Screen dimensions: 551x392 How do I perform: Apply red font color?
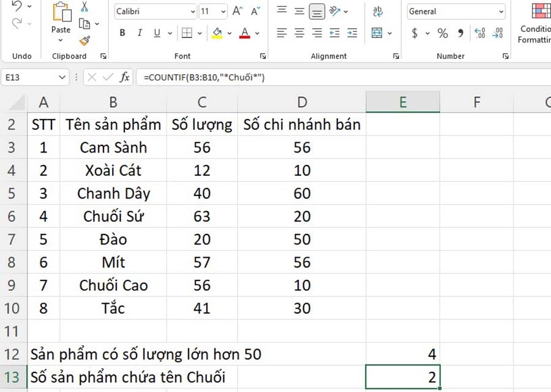click(x=244, y=33)
